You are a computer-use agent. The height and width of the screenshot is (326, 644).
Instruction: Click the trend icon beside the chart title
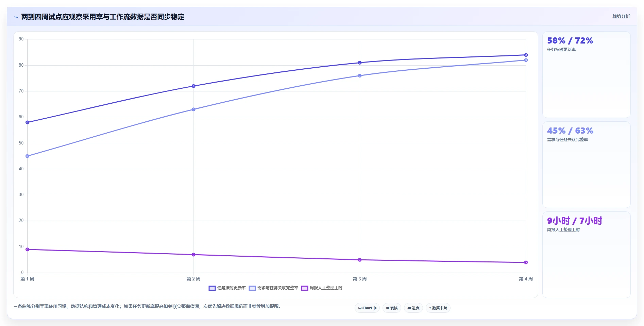(16, 17)
